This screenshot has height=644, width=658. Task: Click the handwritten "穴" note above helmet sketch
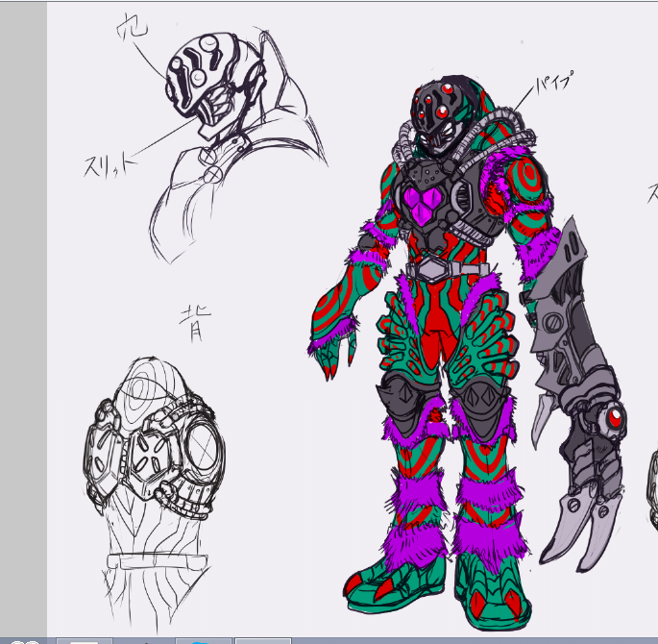[132, 27]
